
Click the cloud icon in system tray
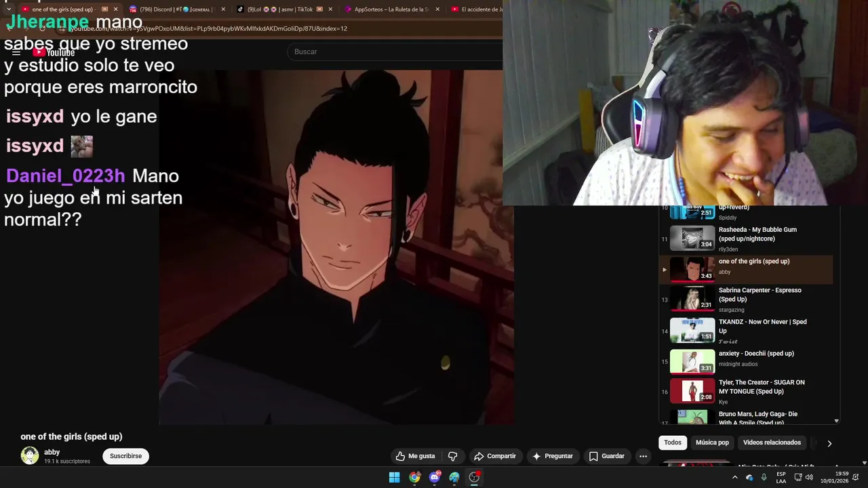(x=749, y=477)
